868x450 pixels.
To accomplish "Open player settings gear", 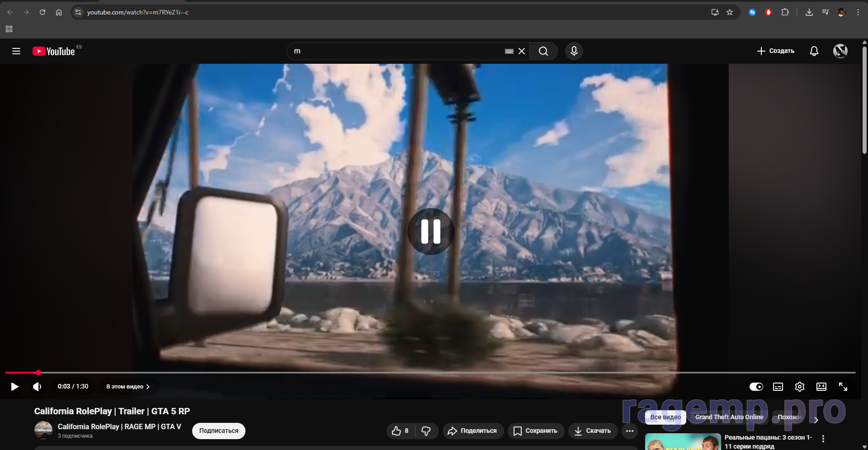I will click(799, 387).
